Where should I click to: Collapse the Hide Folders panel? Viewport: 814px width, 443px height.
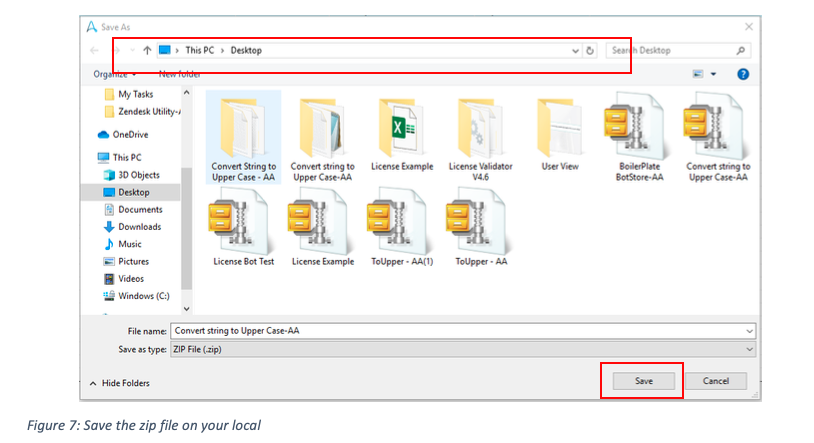(x=120, y=383)
